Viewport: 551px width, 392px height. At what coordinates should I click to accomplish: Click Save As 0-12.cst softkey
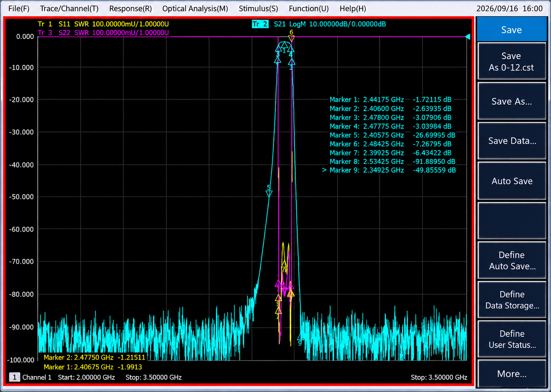coord(512,62)
